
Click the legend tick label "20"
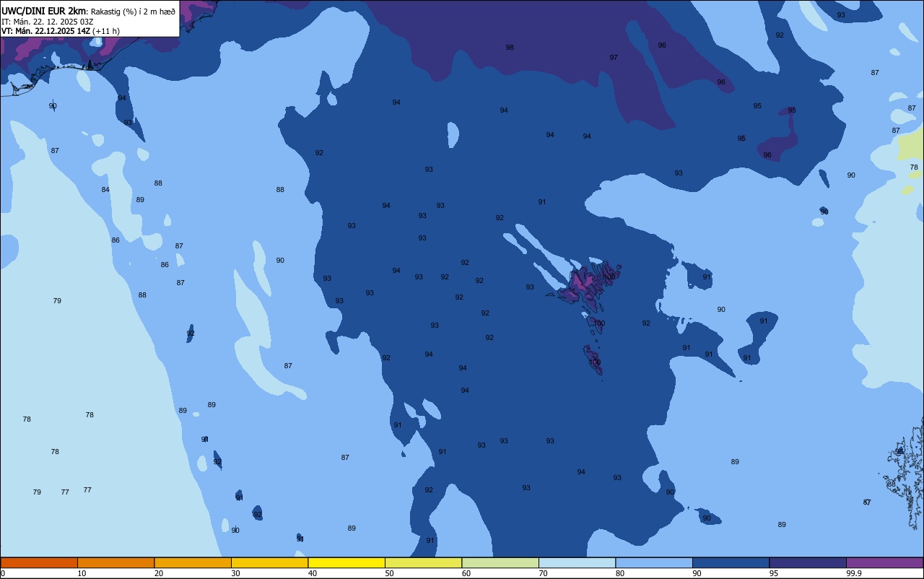coord(159,573)
